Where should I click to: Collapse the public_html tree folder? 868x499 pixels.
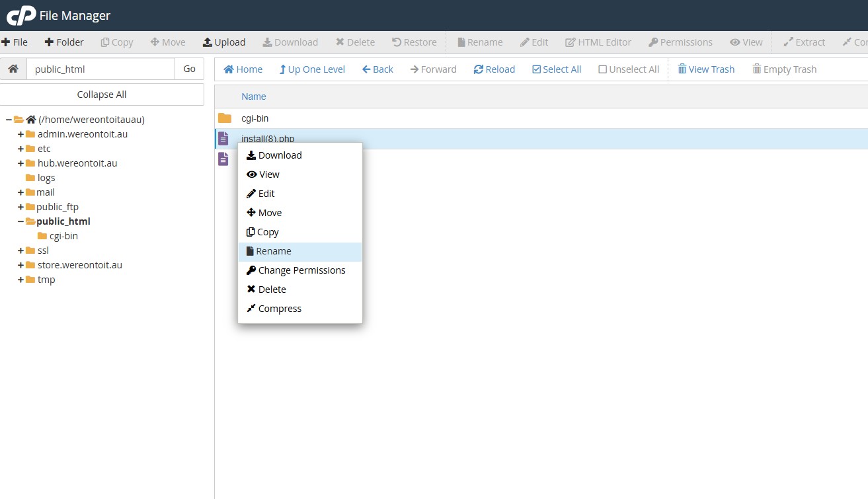[21, 221]
